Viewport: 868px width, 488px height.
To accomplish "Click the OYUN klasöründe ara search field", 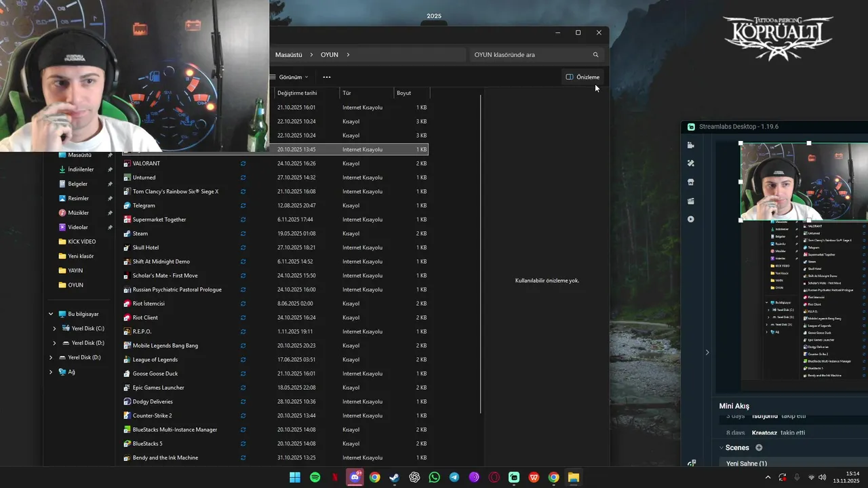I will pyautogui.click(x=536, y=55).
